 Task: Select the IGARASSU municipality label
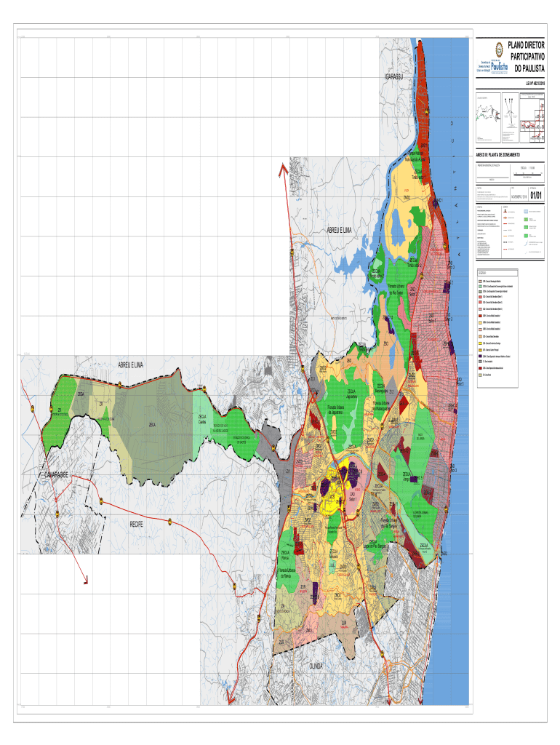(399, 77)
